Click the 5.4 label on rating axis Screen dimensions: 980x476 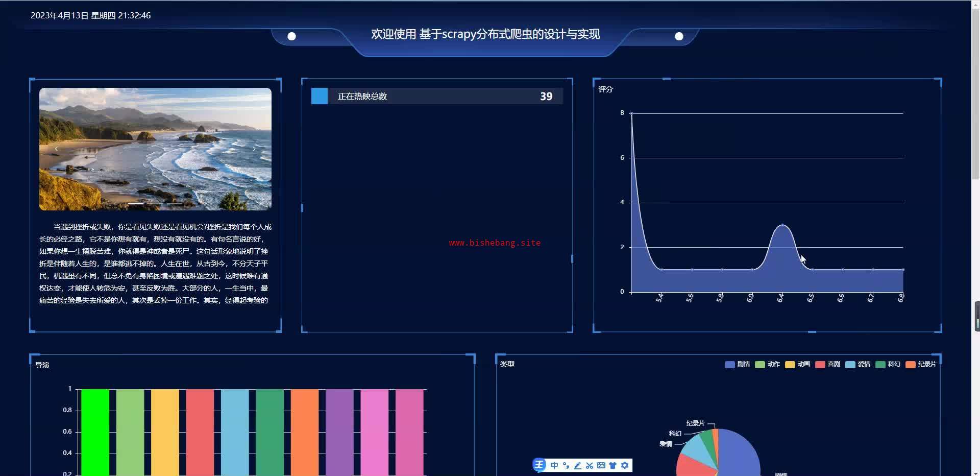[659, 298]
